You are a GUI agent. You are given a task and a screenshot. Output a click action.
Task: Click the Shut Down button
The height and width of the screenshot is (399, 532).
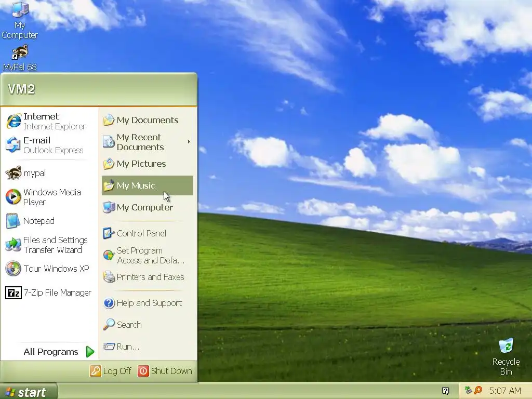click(x=165, y=371)
